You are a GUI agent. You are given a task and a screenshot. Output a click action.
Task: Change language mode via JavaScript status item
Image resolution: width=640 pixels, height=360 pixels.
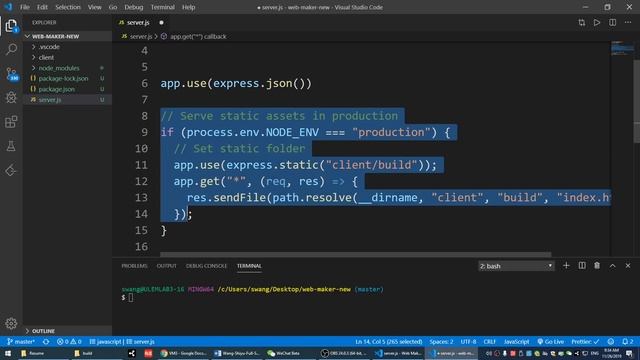pos(516,342)
